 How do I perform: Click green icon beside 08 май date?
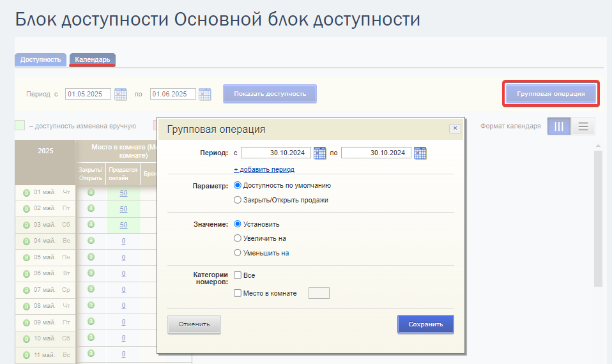click(26, 307)
